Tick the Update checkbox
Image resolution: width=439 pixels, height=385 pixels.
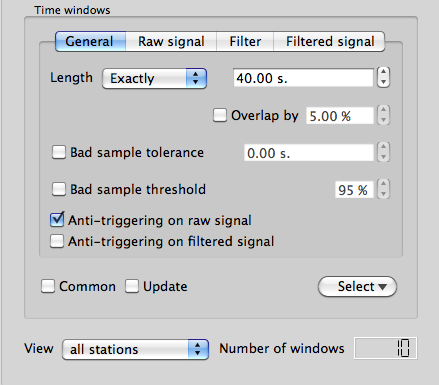click(x=132, y=286)
